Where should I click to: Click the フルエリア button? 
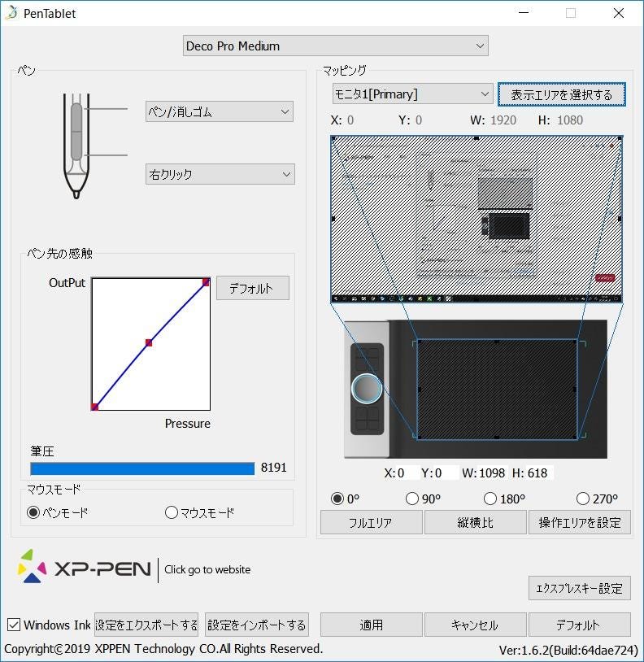[372, 522]
